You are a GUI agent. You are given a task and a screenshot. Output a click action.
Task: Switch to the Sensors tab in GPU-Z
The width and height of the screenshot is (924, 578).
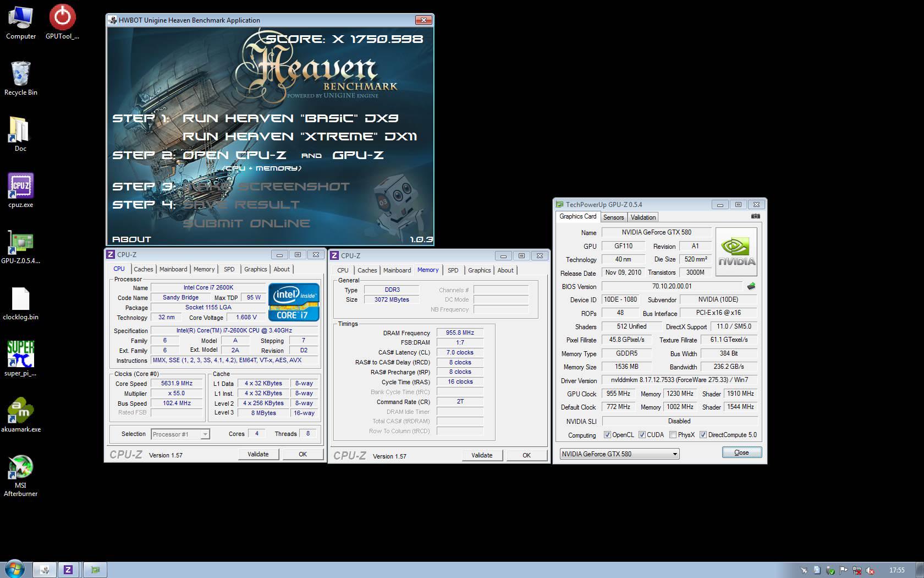tap(613, 217)
